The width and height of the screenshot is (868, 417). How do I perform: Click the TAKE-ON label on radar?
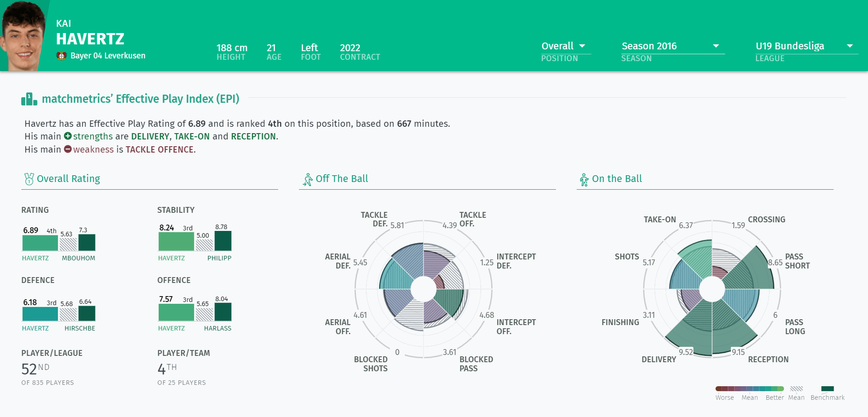660,220
